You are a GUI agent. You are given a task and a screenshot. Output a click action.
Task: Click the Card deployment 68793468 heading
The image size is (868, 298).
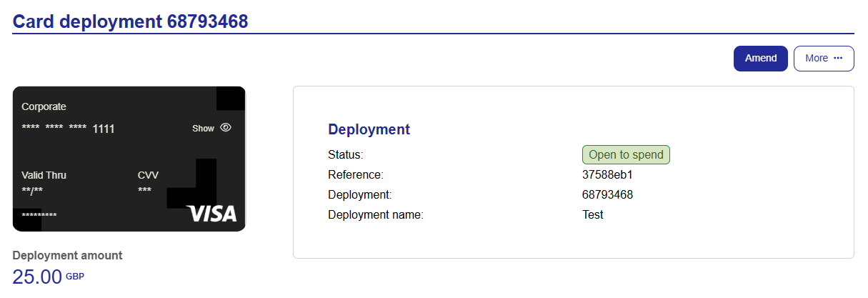click(x=131, y=21)
